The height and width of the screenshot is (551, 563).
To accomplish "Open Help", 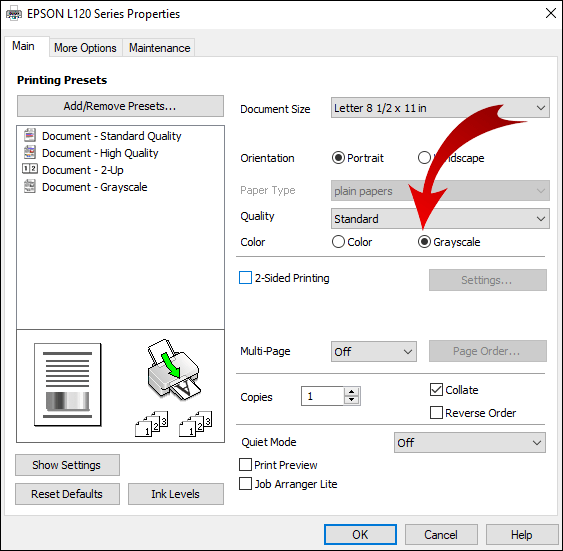I will pos(522,534).
